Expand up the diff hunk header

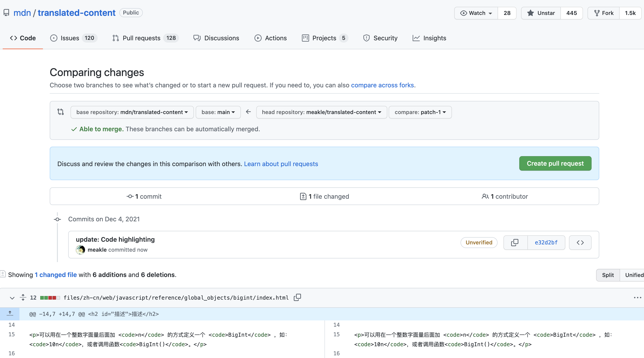pyautogui.click(x=10, y=314)
